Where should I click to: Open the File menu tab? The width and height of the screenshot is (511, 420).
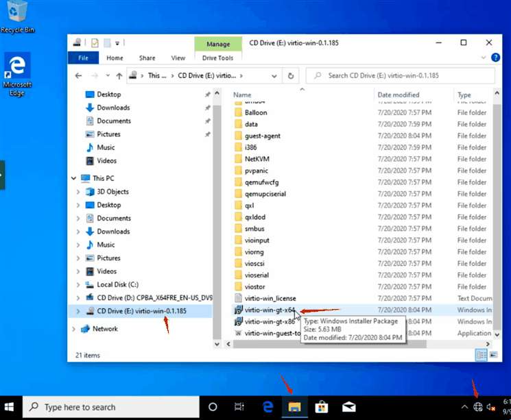(83, 58)
